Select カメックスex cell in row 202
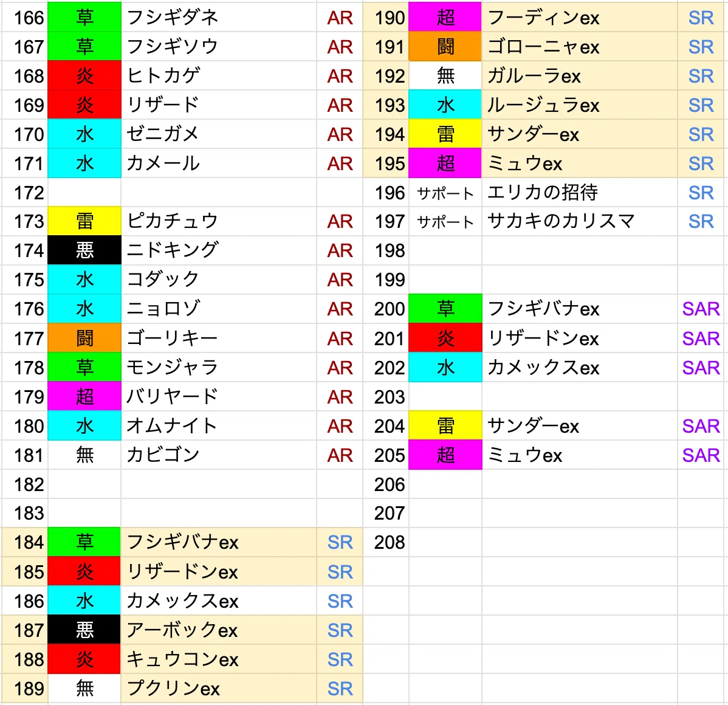 [580, 367]
